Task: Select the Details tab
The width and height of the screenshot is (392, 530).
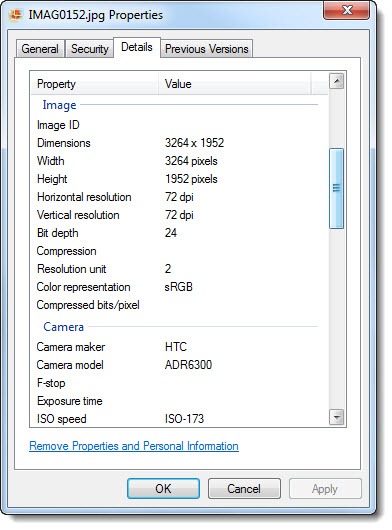Action: pos(137,47)
